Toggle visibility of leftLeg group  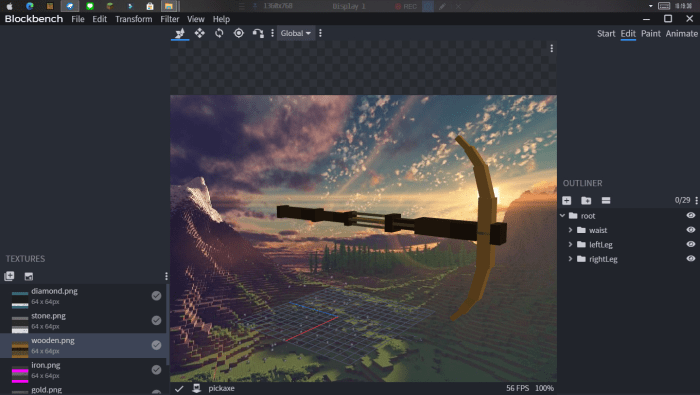click(691, 244)
